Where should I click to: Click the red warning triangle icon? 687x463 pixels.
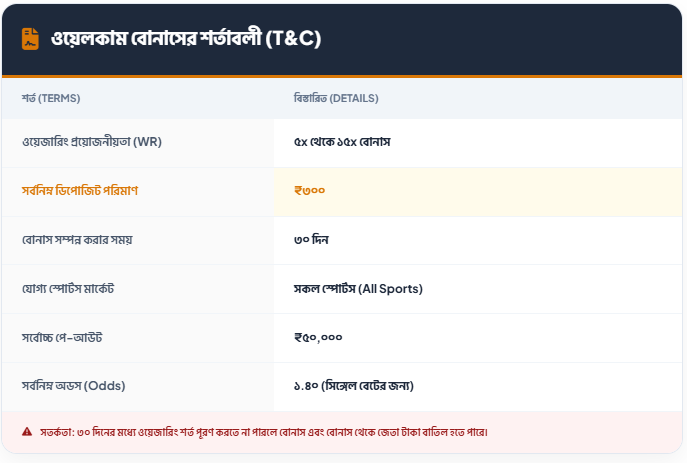[x=27, y=432]
